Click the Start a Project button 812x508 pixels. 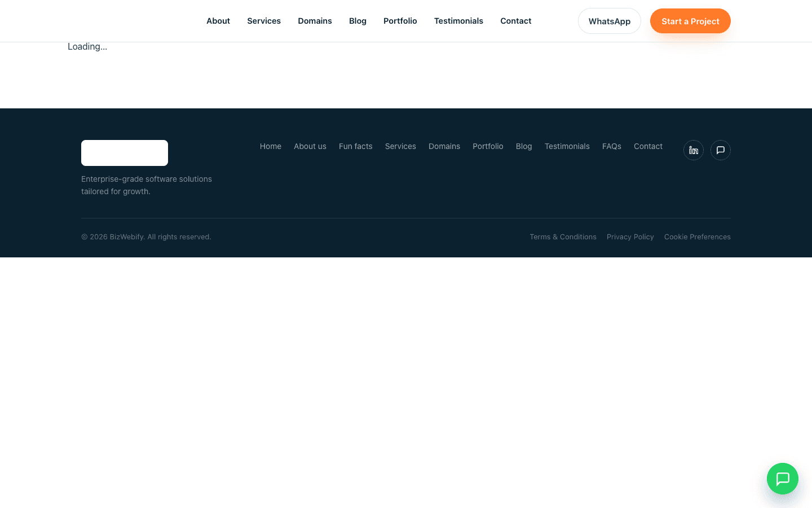pos(690,21)
